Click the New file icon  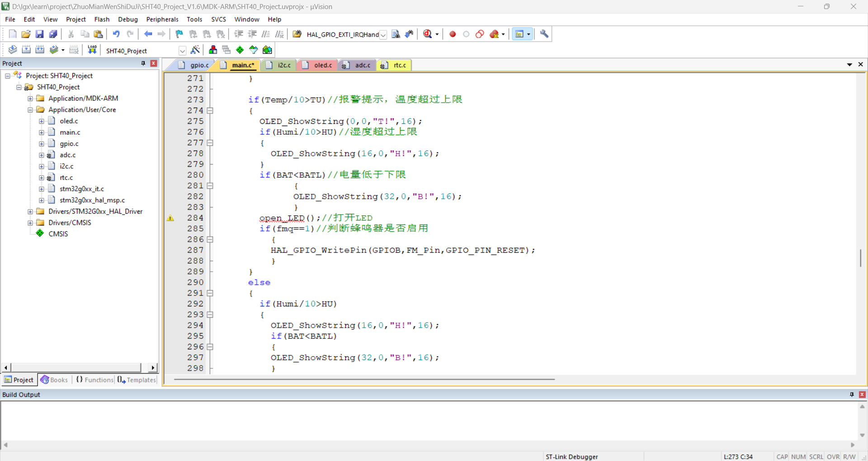[x=13, y=34]
